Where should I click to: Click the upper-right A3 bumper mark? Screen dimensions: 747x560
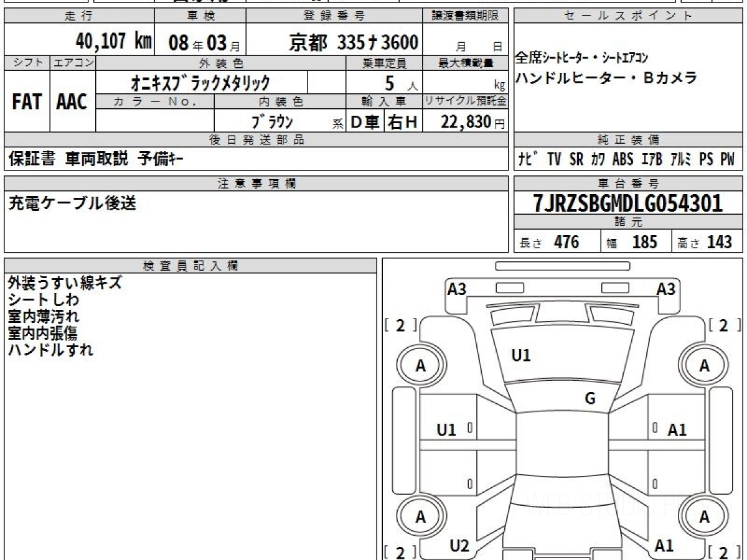(x=666, y=289)
